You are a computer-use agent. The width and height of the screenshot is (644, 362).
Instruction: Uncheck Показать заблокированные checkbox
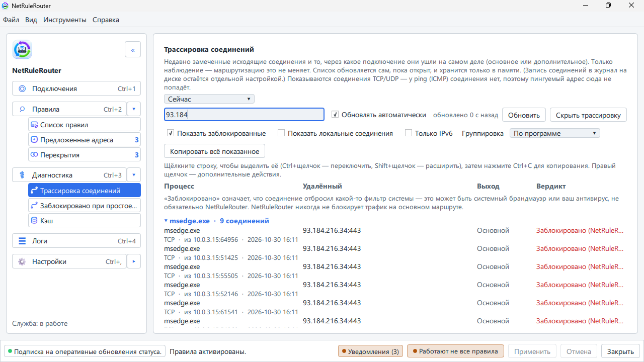pos(171,133)
